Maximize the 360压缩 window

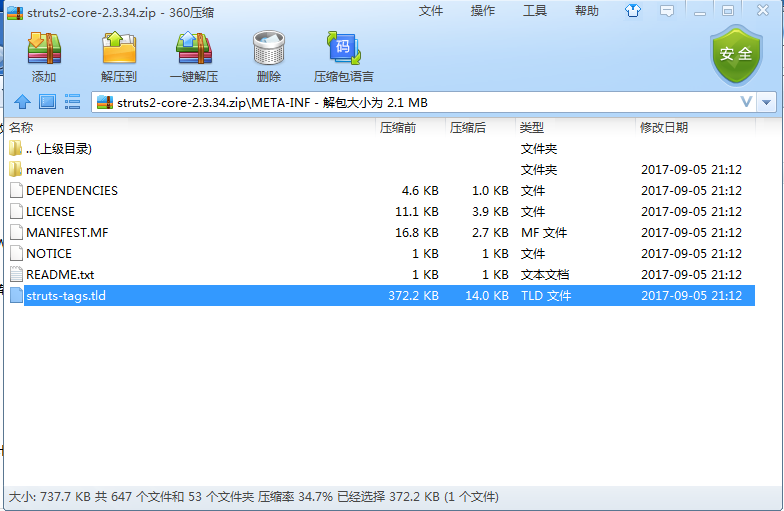(x=728, y=11)
